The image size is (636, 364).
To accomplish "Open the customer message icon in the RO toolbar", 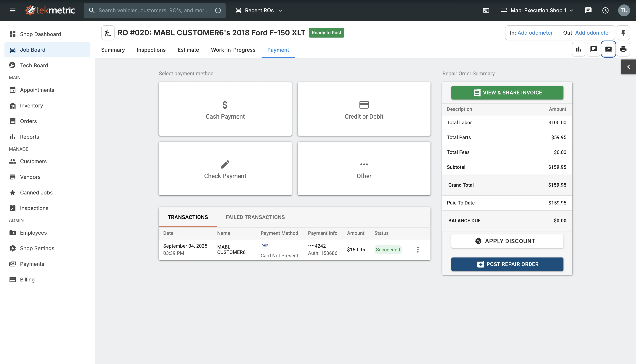I will coord(593,49).
